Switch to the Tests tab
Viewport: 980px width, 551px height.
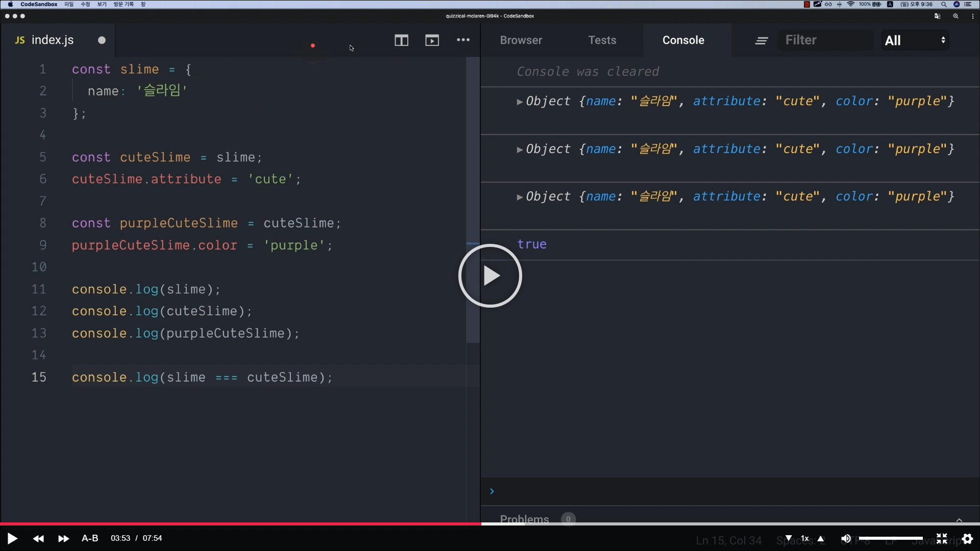pos(602,40)
